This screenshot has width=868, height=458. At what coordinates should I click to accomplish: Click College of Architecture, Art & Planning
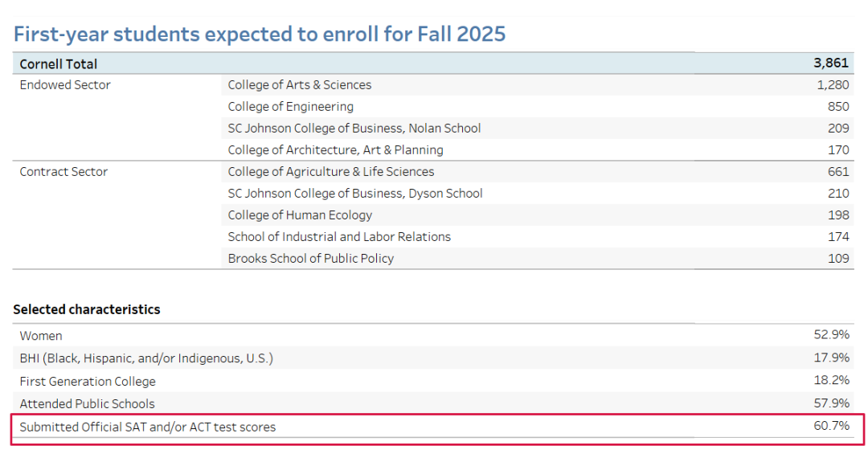click(x=335, y=150)
